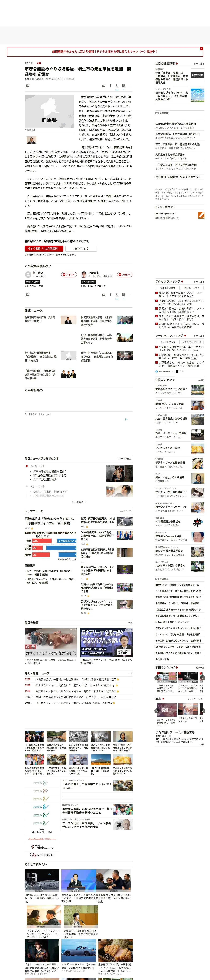
Task: Click the Facebook icon below the author section
Action: point(111,294)
